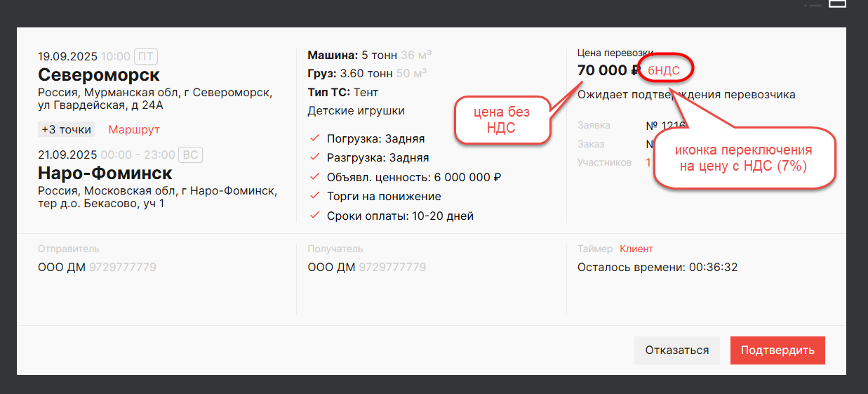Screen dimensions: 868x394
Task: Expand the +3 точки badge
Action: point(66,129)
